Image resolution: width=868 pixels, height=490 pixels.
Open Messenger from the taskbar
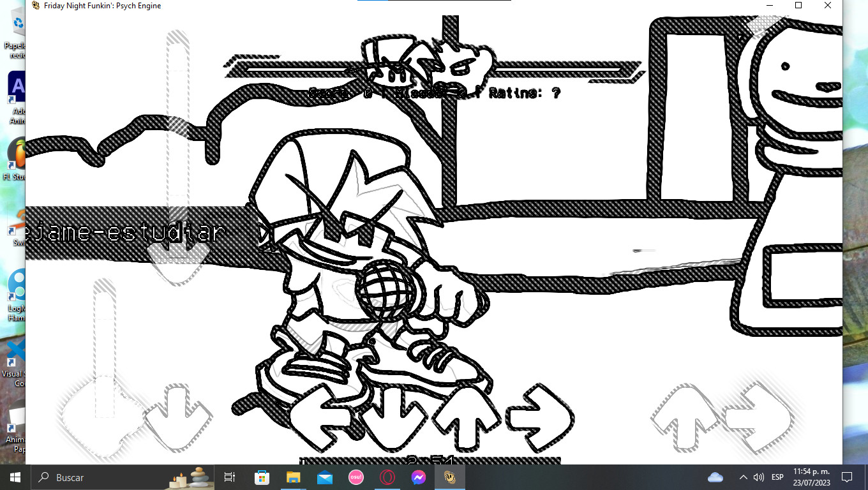pos(419,477)
